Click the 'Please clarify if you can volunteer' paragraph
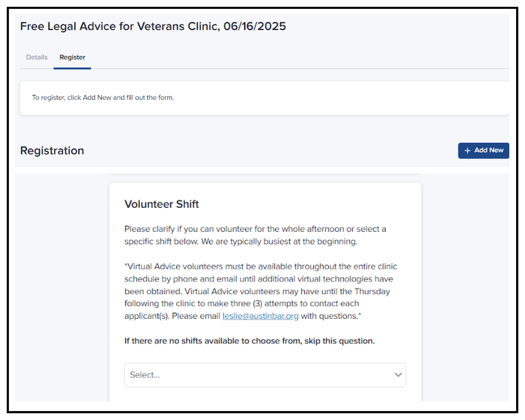 pyautogui.click(x=255, y=229)
